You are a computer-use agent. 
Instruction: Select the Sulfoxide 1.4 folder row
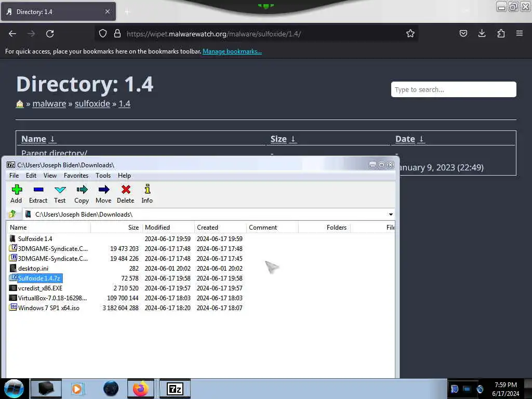[35, 238]
